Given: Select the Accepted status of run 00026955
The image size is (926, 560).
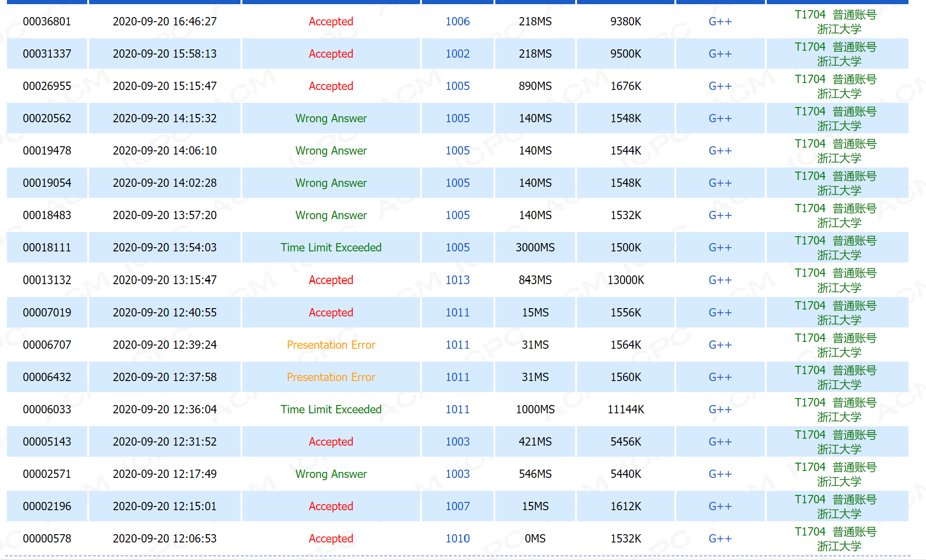Looking at the screenshot, I should (x=331, y=86).
